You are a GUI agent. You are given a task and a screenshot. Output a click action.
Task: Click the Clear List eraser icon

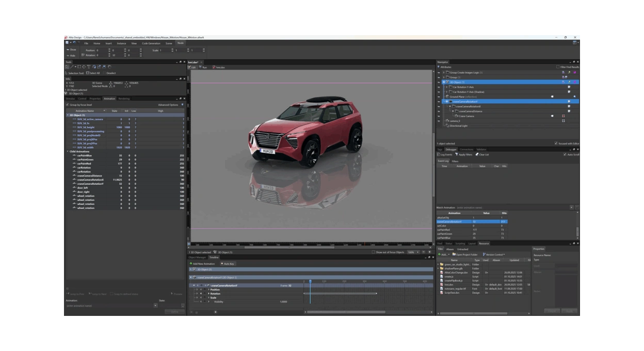(x=476, y=154)
